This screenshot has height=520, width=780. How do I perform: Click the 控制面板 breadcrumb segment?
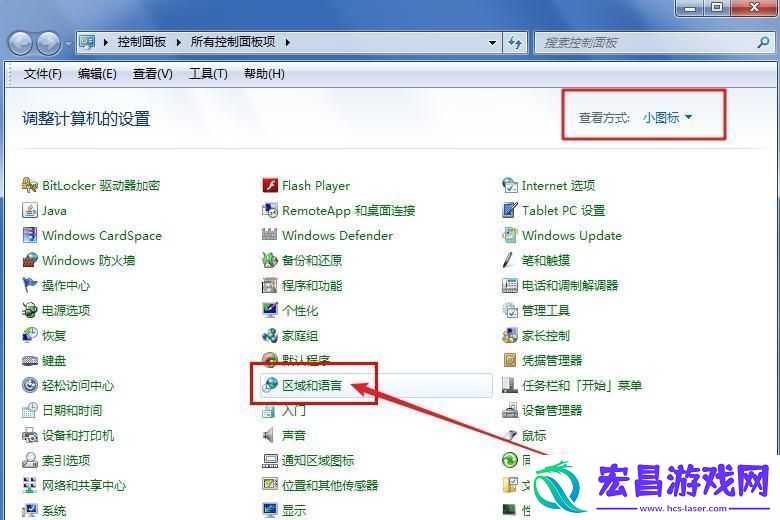point(142,42)
